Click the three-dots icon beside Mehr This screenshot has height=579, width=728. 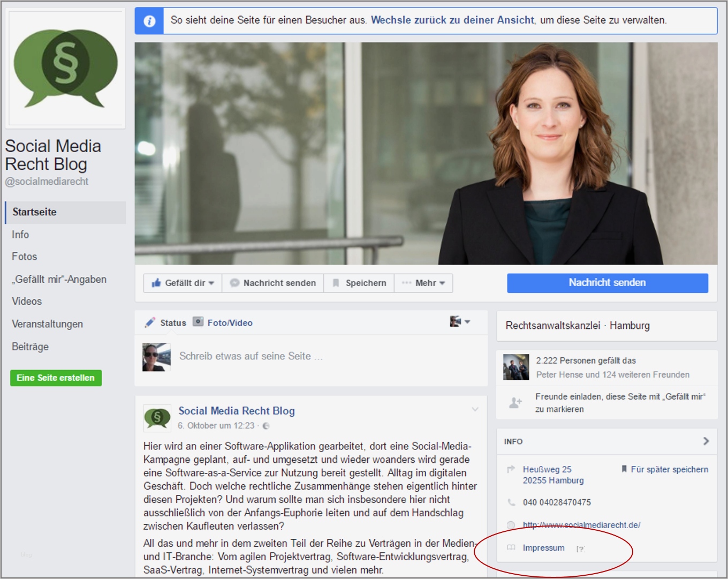(x=406, y=283)
